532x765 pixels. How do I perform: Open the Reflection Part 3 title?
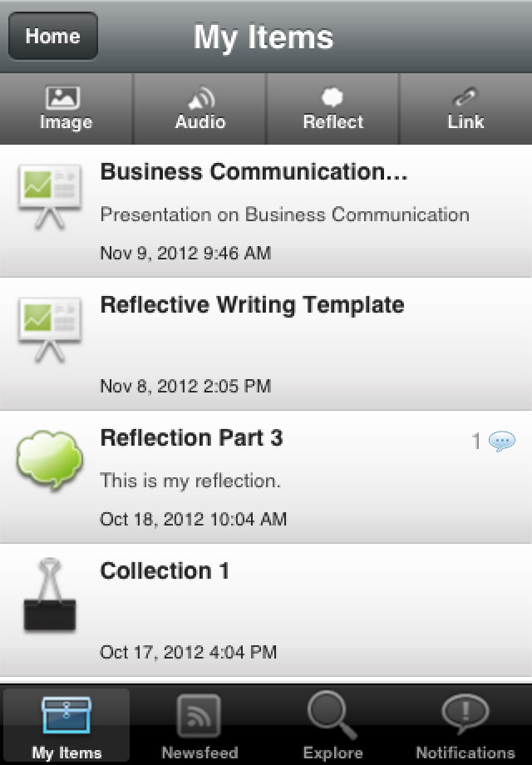click(x=191, y=437)
